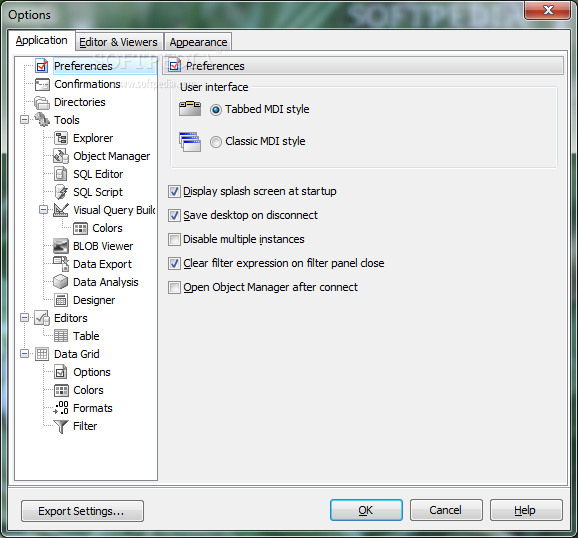Click the Visual Query Builder ruler icon

point(61,210)
